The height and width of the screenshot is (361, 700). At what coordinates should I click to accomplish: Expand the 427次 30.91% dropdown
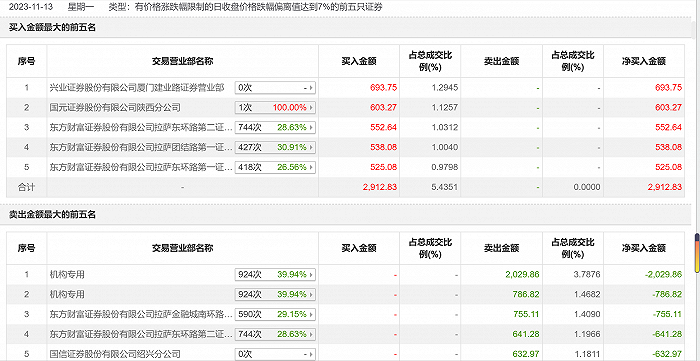pos(275,147)
